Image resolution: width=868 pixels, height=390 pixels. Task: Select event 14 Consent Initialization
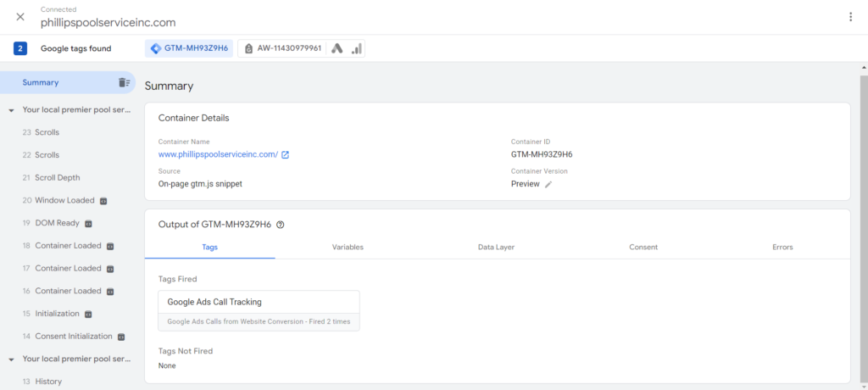68,337
